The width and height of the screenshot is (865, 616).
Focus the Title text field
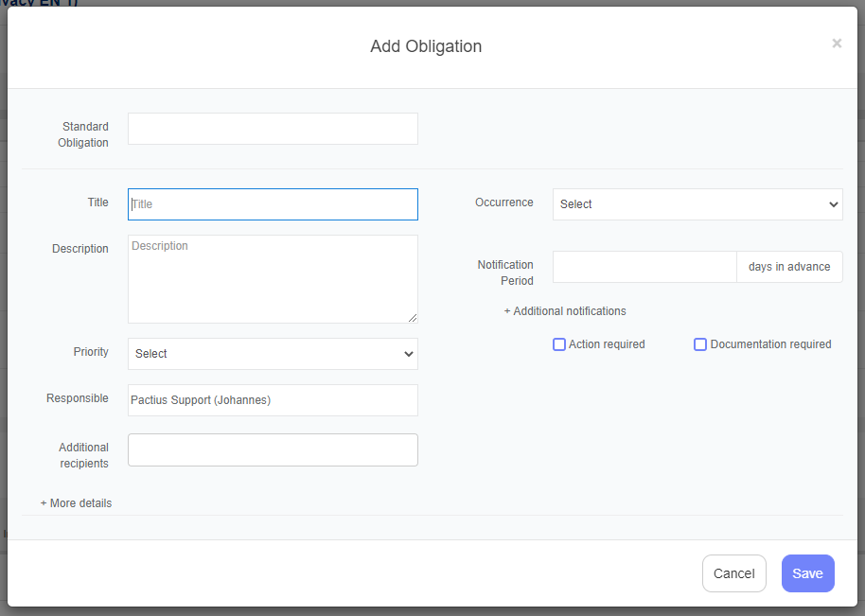273,204
